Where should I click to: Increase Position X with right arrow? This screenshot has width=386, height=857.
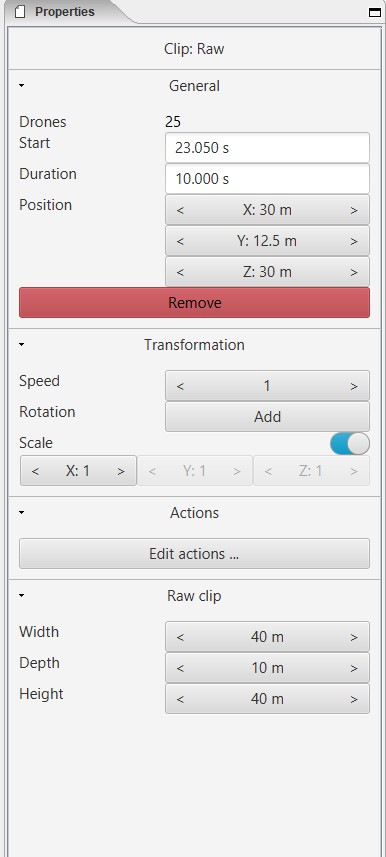(354, 210)
